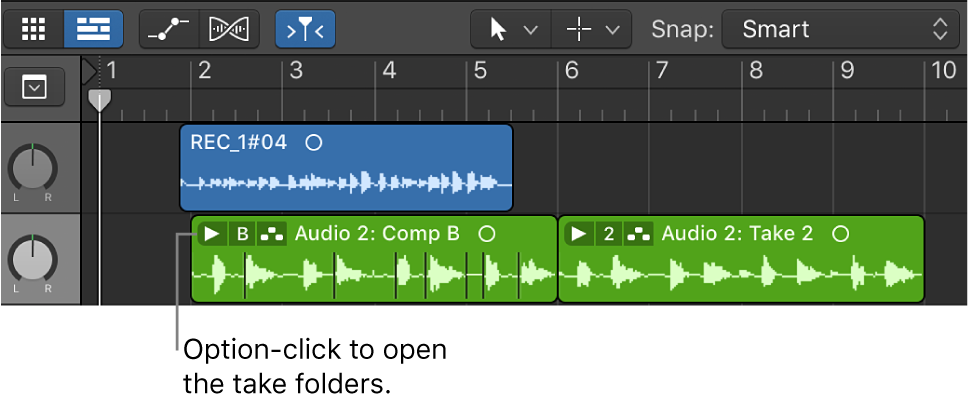Adjust the first track's pan knob
The height and width of the screenshot is (407, 968).
point(33,167)
